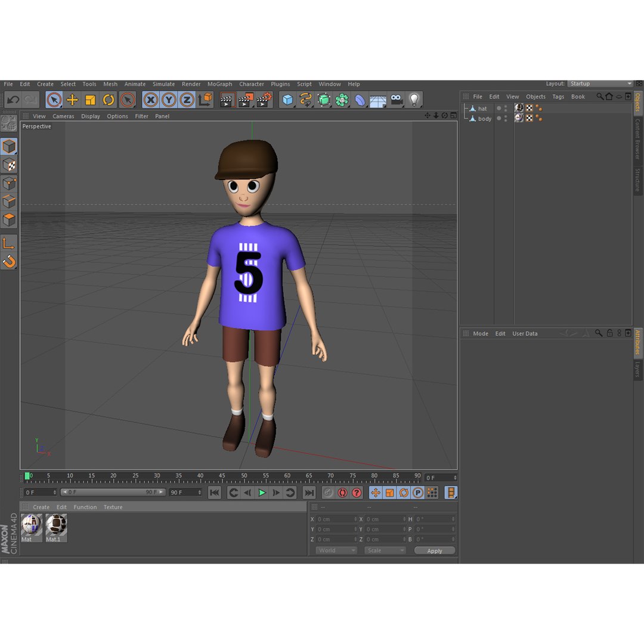The height and width of the screenshot is (644, 644).
Task: Enable axis modification tool
Action: click(8, 243)
